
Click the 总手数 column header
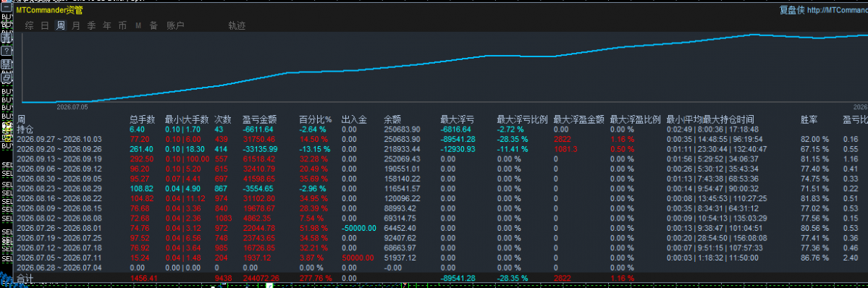click(143, 119)
